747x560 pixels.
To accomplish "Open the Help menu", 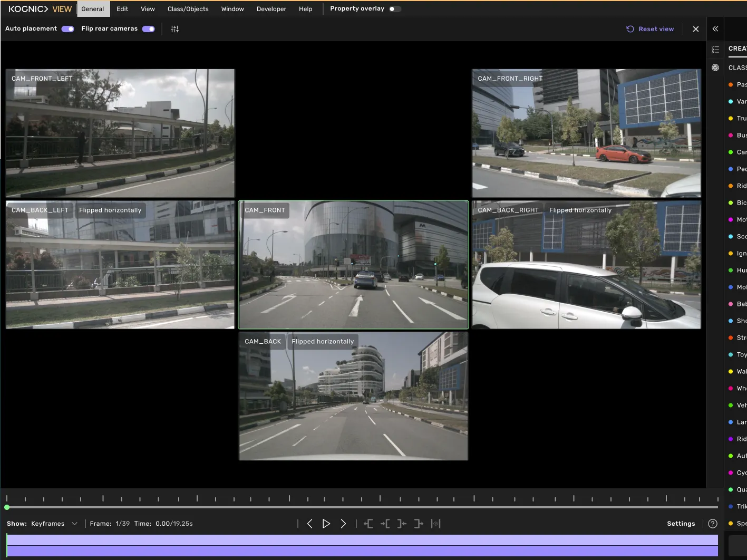I will 306,9.
